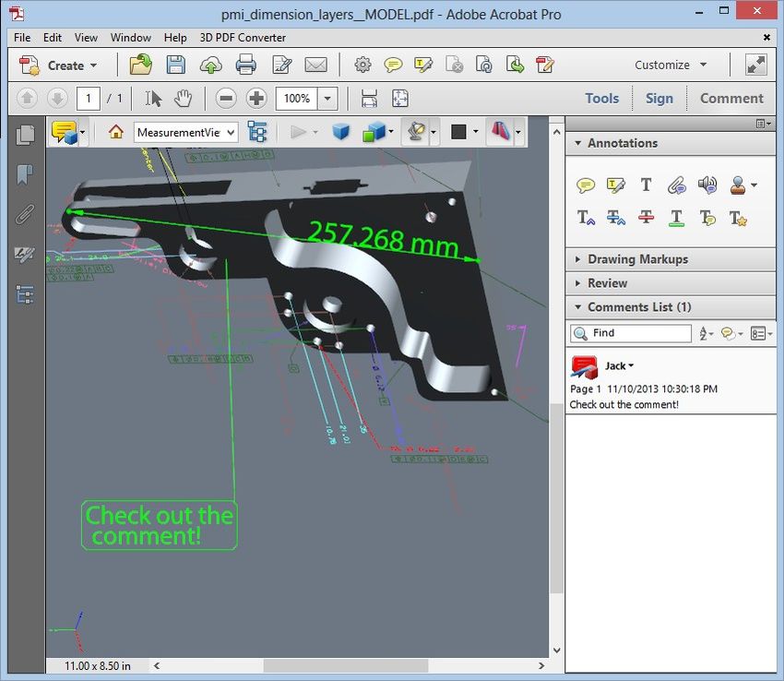
Task: Open the Signatures sidebar panel
Action: point(25,255)
